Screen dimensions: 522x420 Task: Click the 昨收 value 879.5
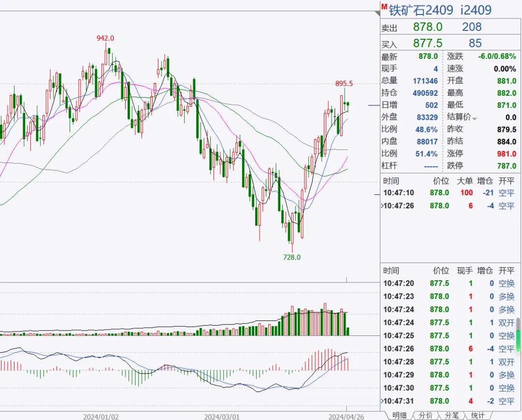point(507,130)
